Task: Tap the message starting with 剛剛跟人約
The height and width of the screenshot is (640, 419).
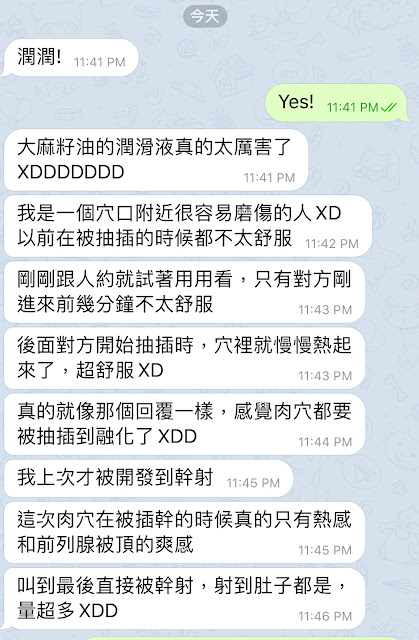Action: pos(184,292)
